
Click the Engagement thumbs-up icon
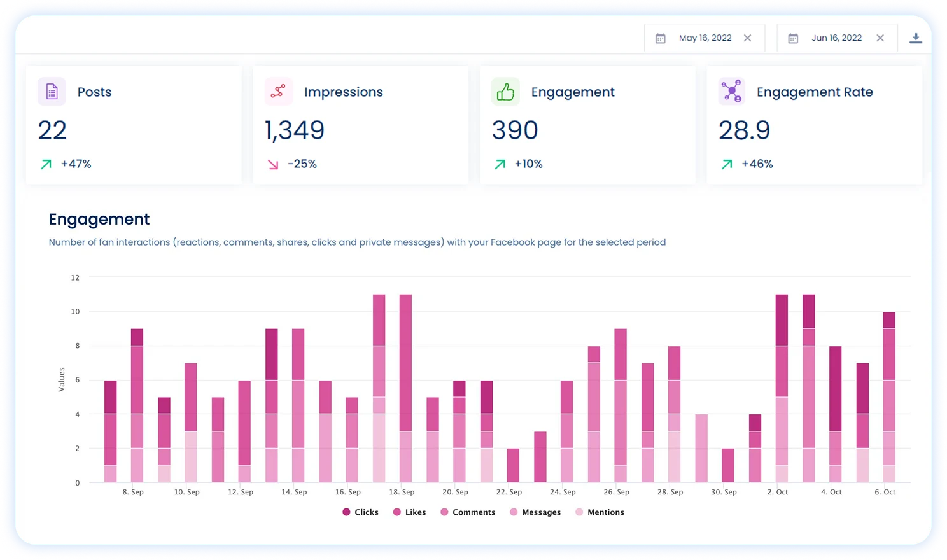505,91
